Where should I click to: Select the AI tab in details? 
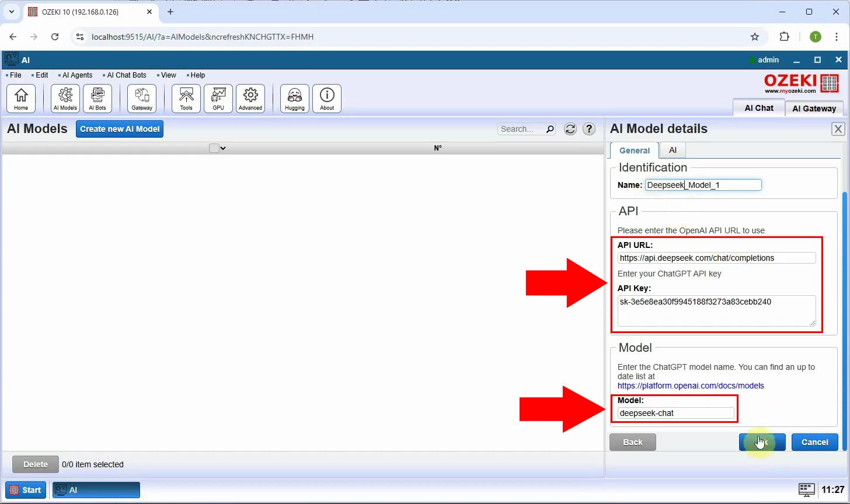pos(673,150)
